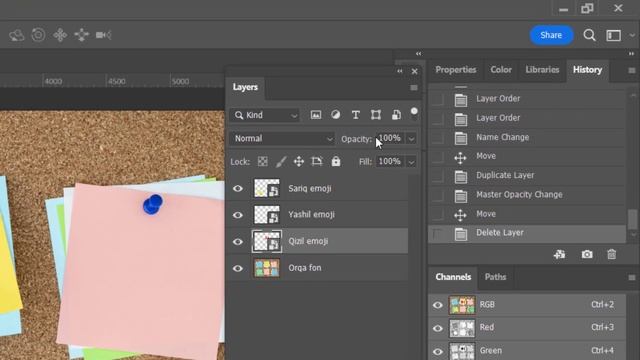Collapse the right panel dock arrows
This screenshot has width=640, height=360.
point(631,53)
